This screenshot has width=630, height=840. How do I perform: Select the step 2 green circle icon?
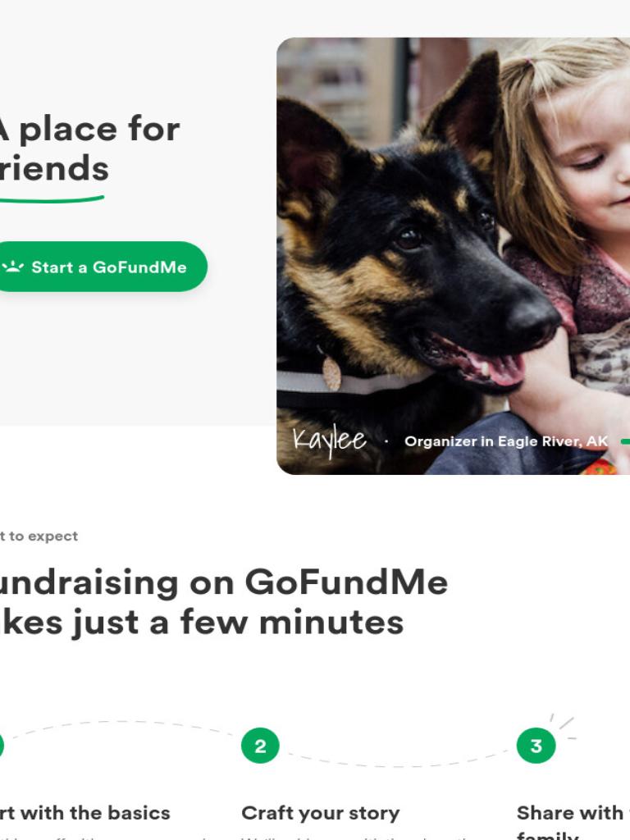[260, 745]
